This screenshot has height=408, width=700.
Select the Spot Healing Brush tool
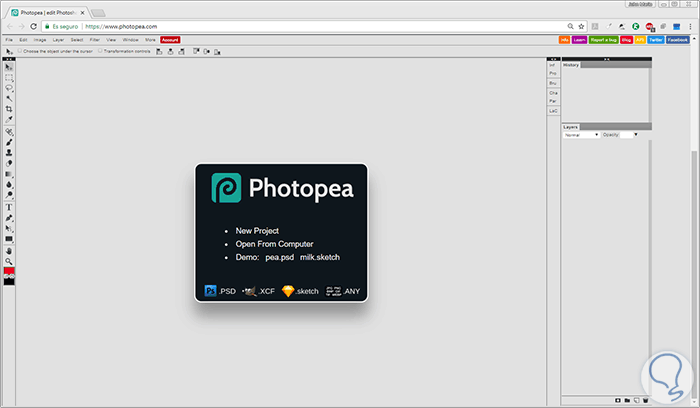(9, 132)
